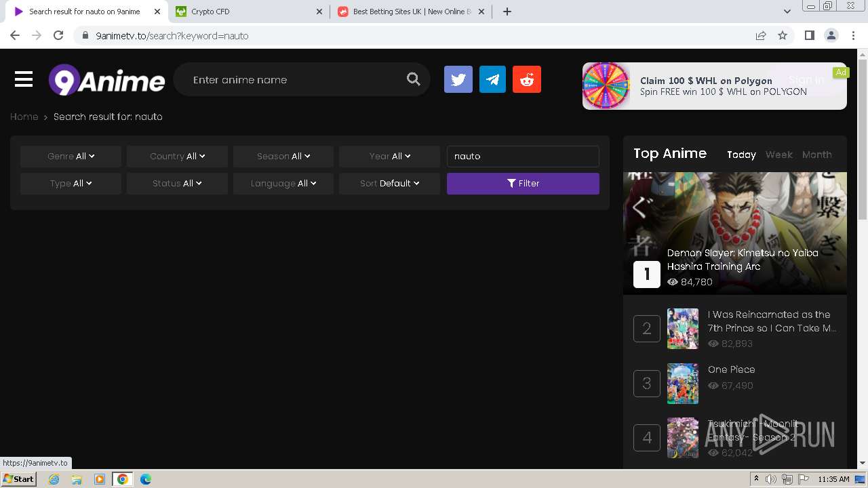
Task: Expand the Year filter dropdown
Action: 390,157
